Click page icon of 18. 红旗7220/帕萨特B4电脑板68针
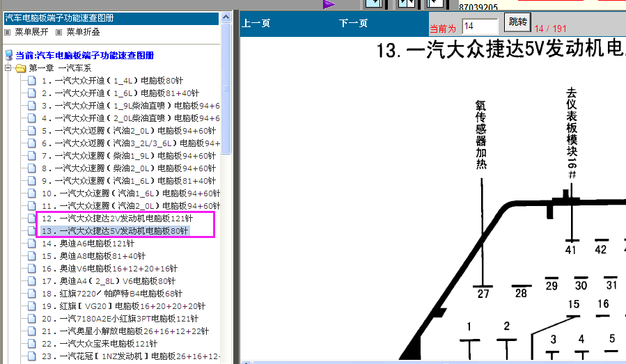The height and width of the screenshot is (364, 626). tap(32, 293)
